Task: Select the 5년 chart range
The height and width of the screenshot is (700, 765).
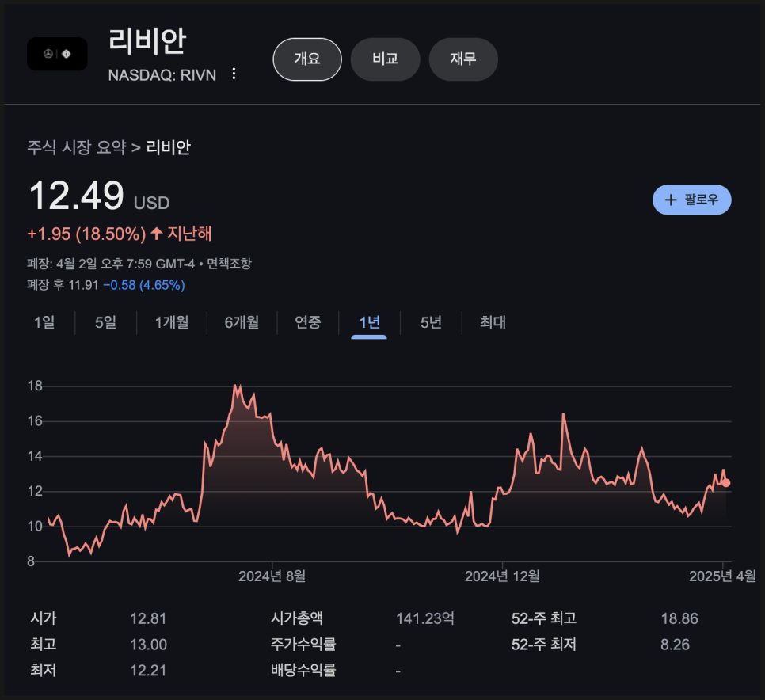Action: click(x=431, y=322)
